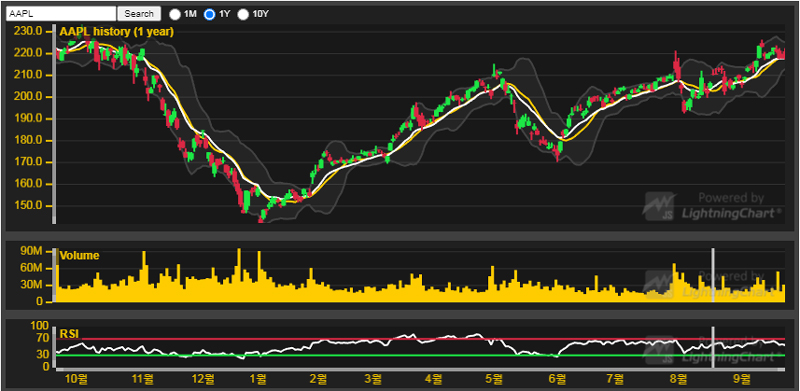Image resolution: width=800 pixels, height=391 pixels.
Task: Select the 10Y time range radio button
Action: tap(243, 14)
